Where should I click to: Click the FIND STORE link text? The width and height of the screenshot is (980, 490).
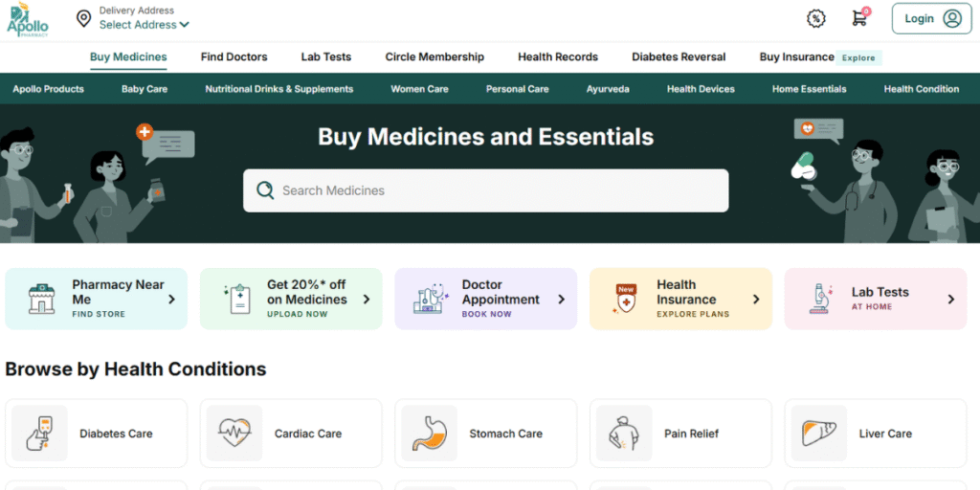[x=99, y=314]
